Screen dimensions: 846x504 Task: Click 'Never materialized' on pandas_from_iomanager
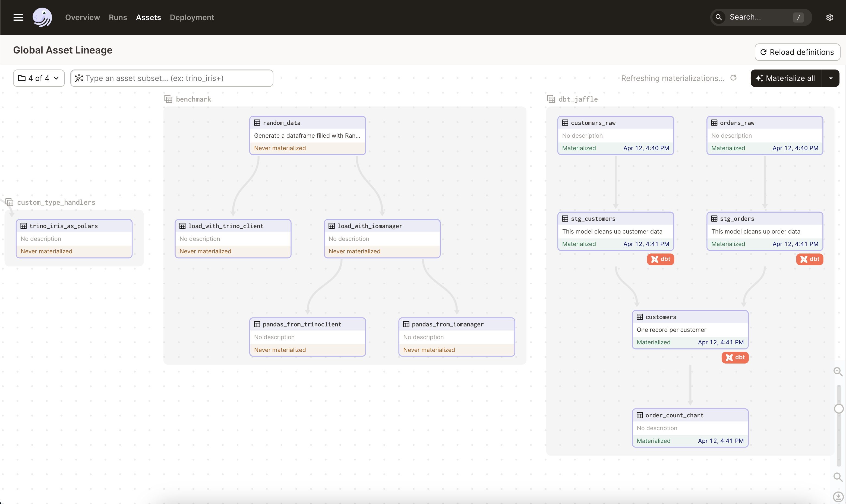429,350
